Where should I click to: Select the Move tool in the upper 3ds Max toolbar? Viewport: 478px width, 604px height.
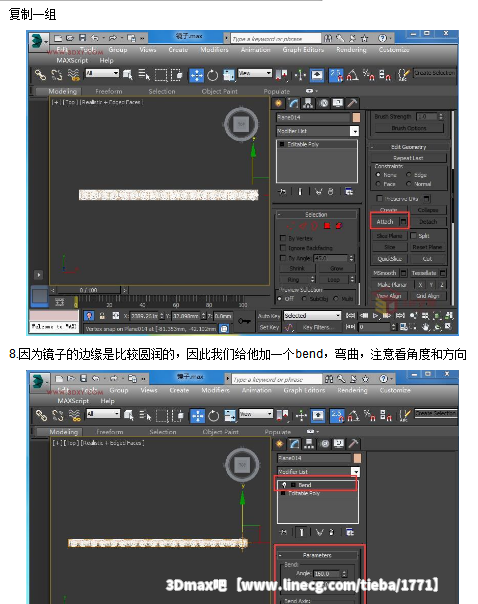point(196,75)
